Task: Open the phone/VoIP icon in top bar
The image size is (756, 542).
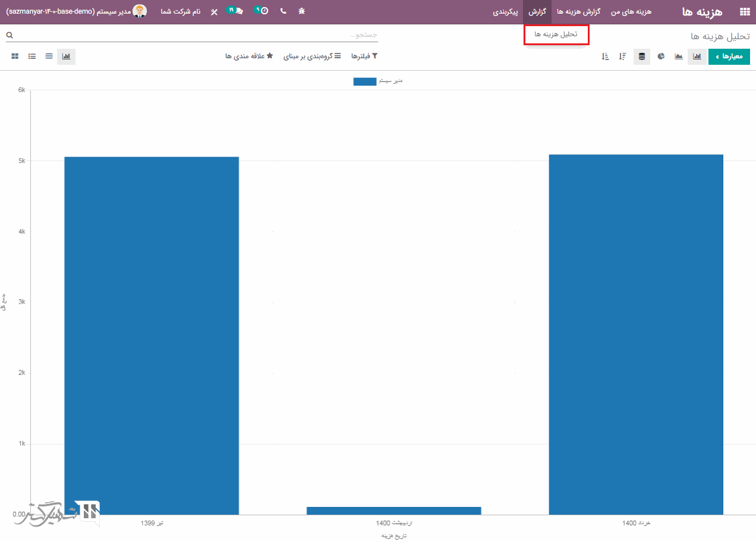Action: 283,11
